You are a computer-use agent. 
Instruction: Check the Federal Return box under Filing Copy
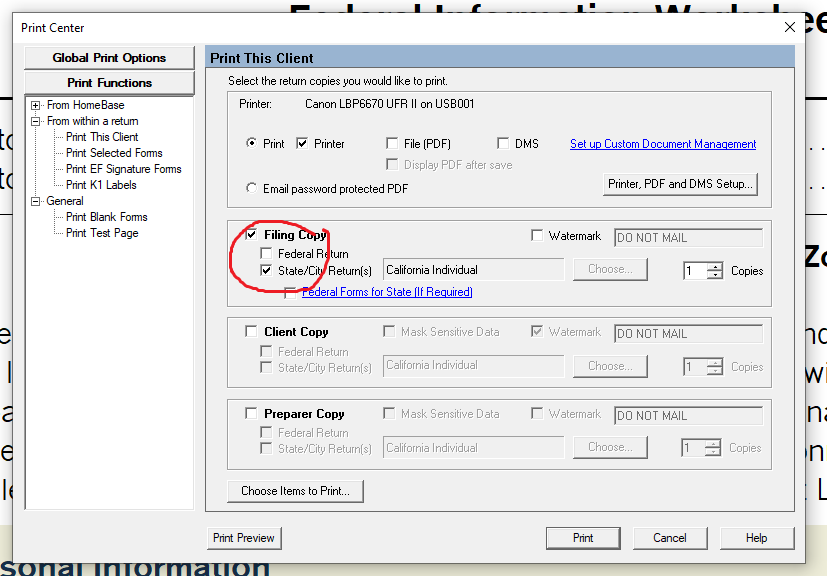click(x=266, y=254)
